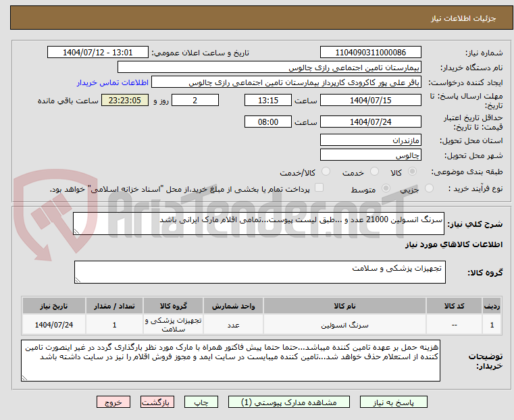The image size is (514, 420).
Task: Click the response deadline date 1404/07/15
Action: click(370, 100)
